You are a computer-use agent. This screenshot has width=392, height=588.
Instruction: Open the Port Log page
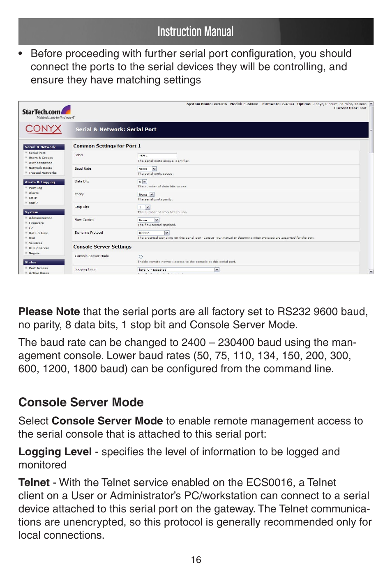coord(35,188)
